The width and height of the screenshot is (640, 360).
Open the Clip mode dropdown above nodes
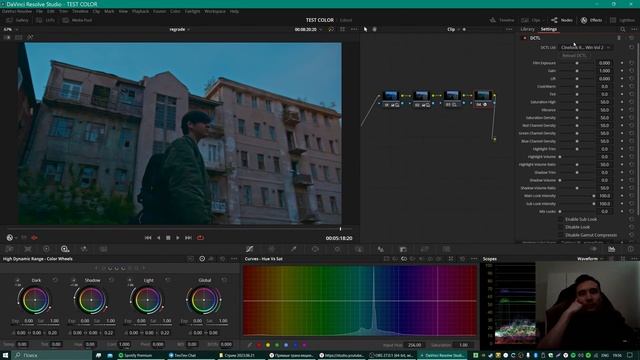[453, 29]
